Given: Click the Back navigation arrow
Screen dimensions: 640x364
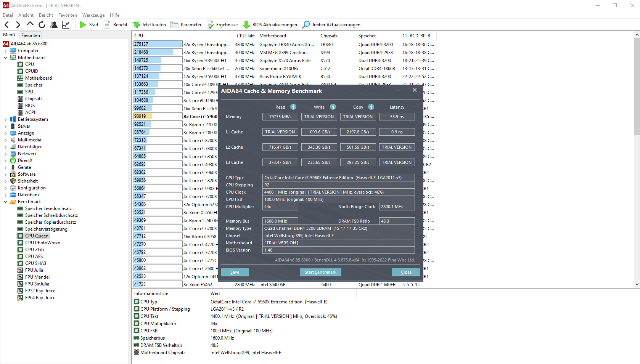Looking at the screenshot, I should pyautogui.click(x=6, y=25).
